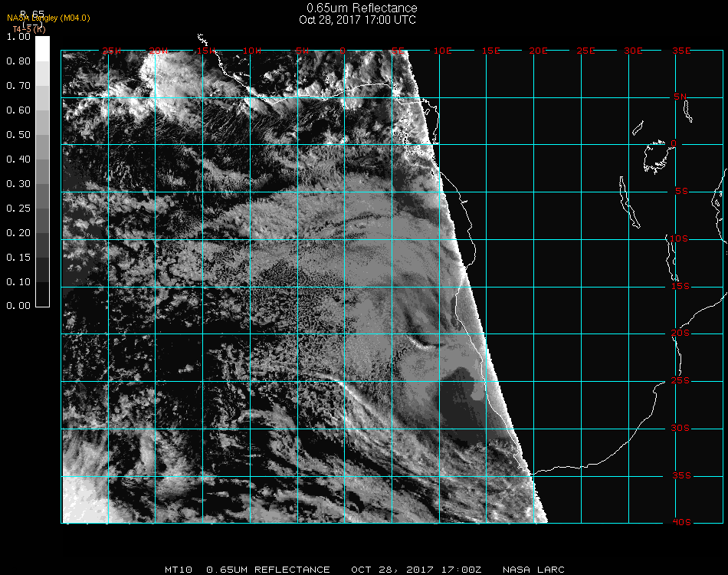Click the 35S latitude label

coord(681,475)
